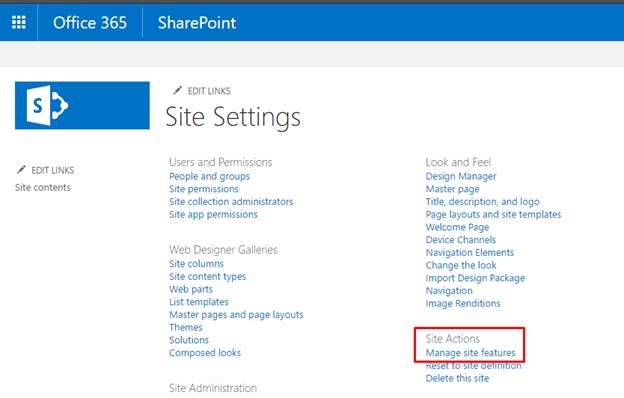Open Site content types
Screen dimensions: 624x398
pos(207,277)
